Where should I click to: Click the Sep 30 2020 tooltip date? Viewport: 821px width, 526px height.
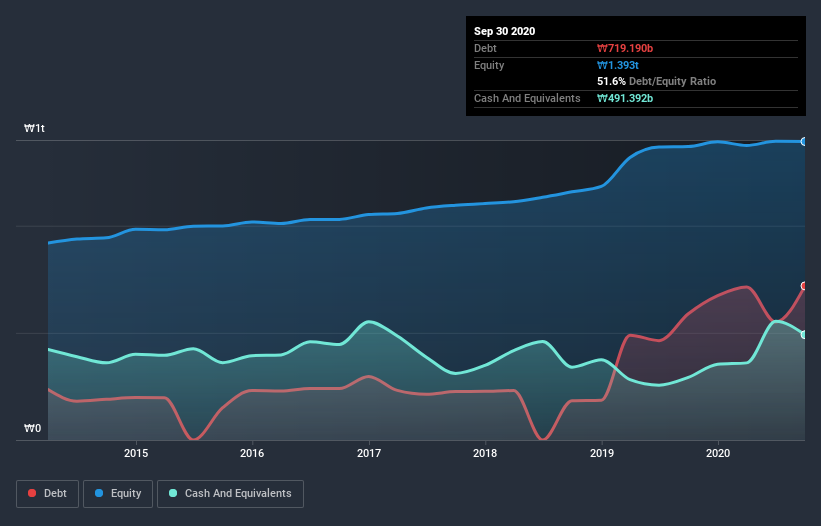coord(504,31)
